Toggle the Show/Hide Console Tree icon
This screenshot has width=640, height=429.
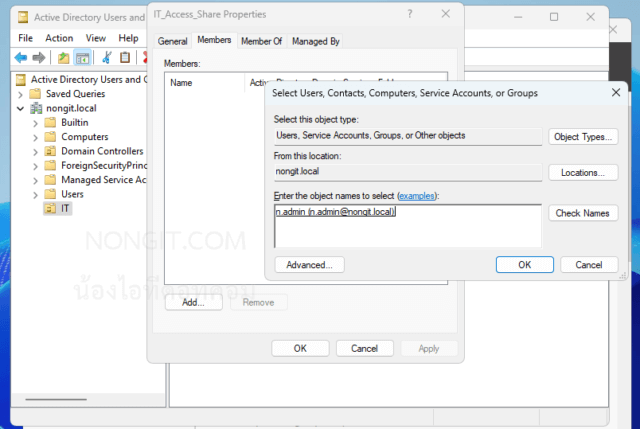(x=82, y=58)
